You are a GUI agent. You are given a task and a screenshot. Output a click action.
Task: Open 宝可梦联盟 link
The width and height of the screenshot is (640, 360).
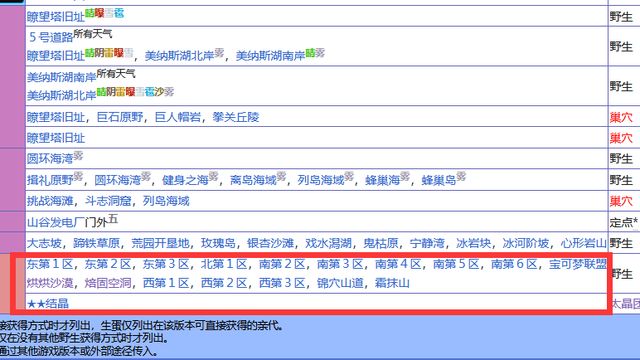578,264
